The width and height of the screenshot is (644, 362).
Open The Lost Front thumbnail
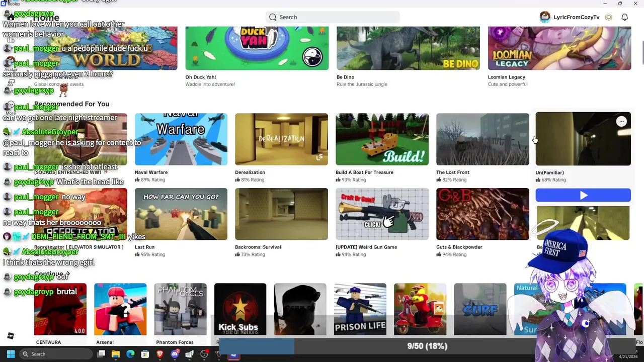pos(482,139)
